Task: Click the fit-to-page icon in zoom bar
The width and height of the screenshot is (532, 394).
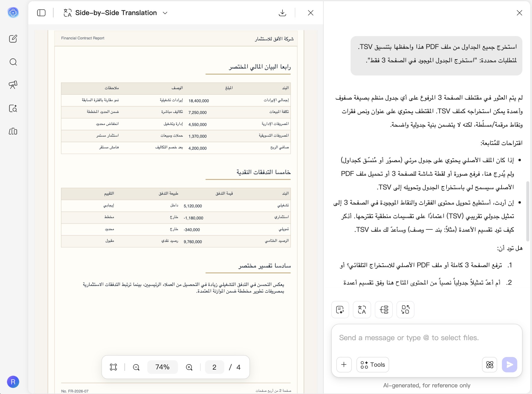Action: 113,367
